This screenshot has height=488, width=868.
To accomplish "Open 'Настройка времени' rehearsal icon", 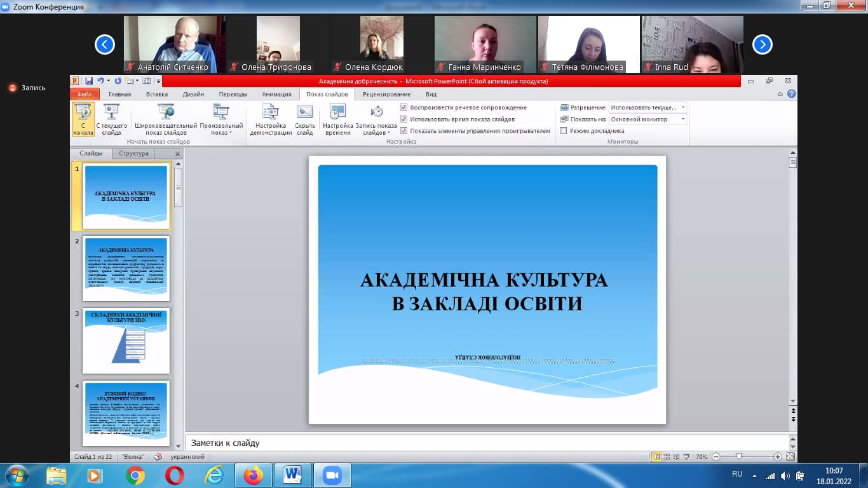I will [337, 119].
